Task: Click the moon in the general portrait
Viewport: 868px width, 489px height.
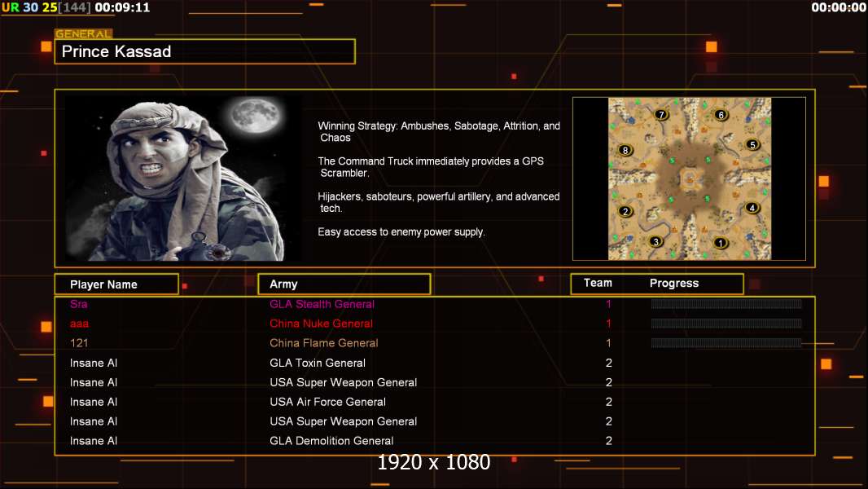Action: point(255,115)
